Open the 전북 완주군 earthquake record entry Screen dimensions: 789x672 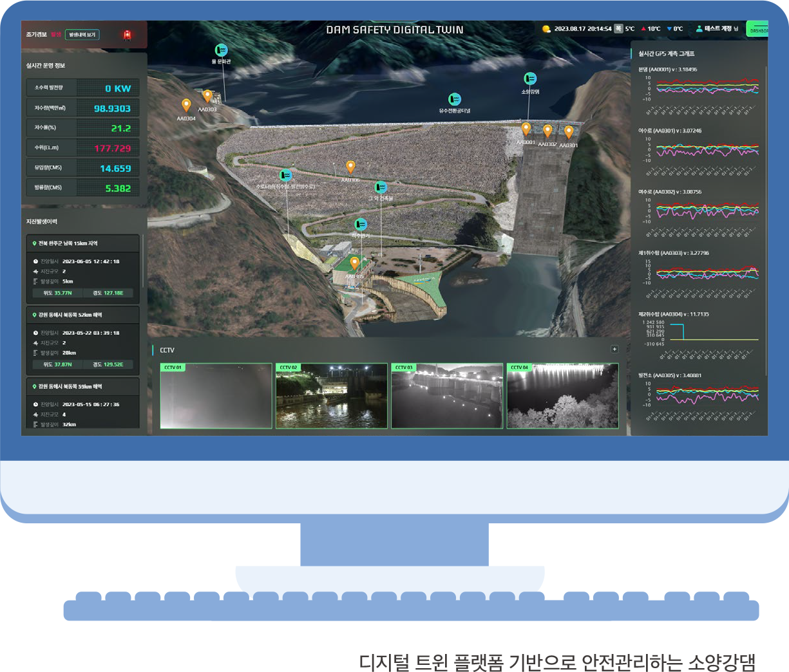[82, 243]
